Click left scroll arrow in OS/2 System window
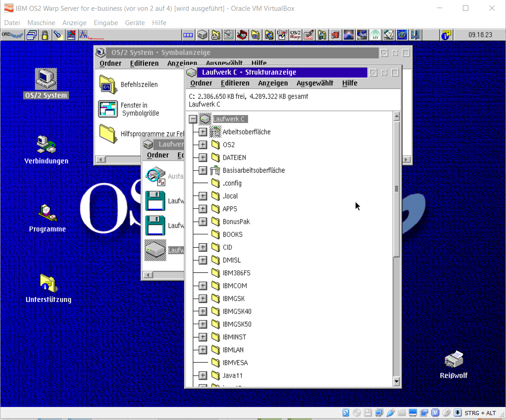Image resolution: width=506 pixels, height=420 pixels. coord(101,159)
